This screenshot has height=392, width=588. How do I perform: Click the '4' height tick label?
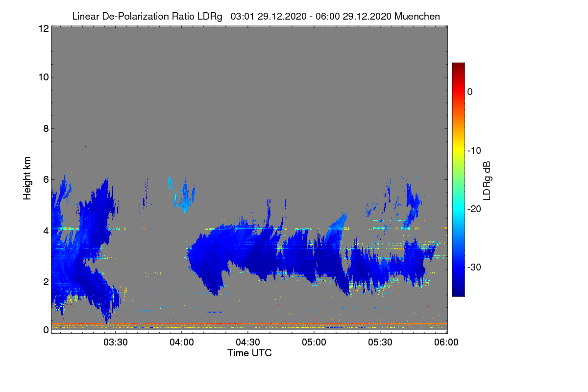pos(46,230)
